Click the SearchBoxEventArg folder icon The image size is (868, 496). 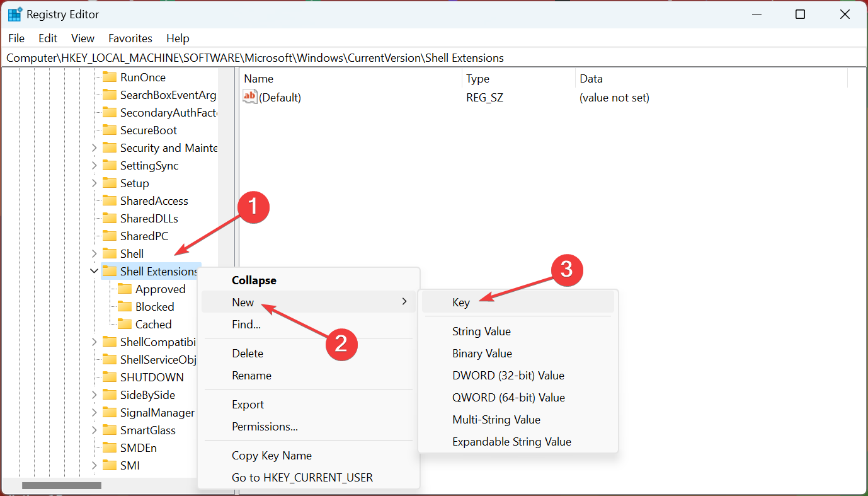pos(110,95)
